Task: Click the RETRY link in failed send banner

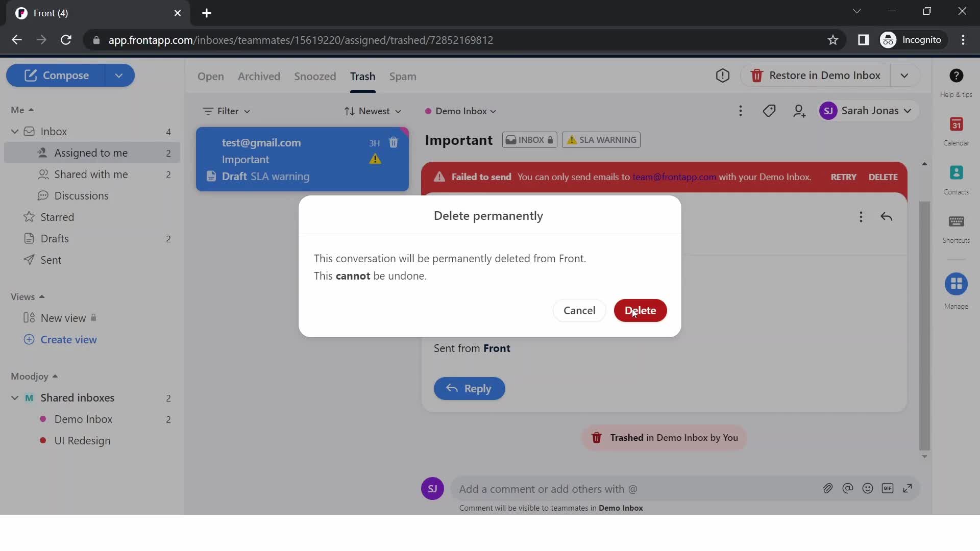Action: [844, 177]
